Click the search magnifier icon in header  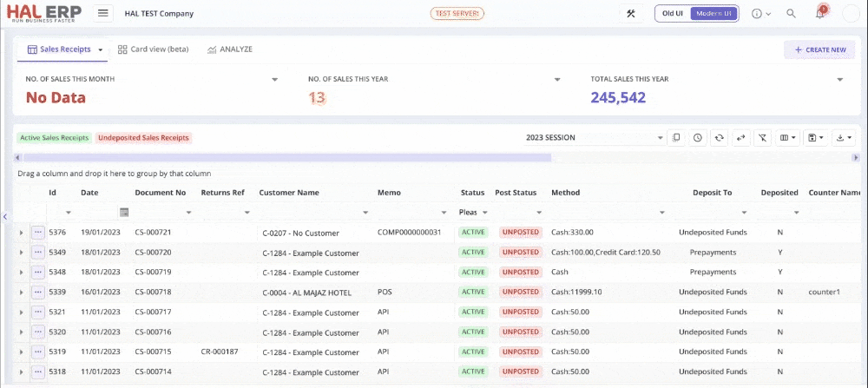click(791, 14)
